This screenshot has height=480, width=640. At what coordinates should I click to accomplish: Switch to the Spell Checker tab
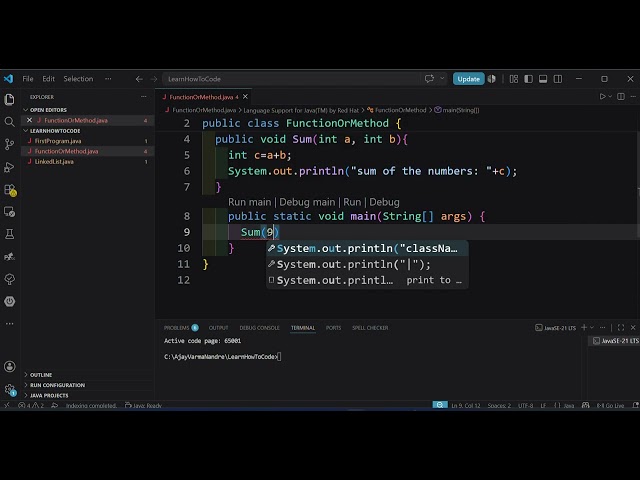(x=370, y=328)
